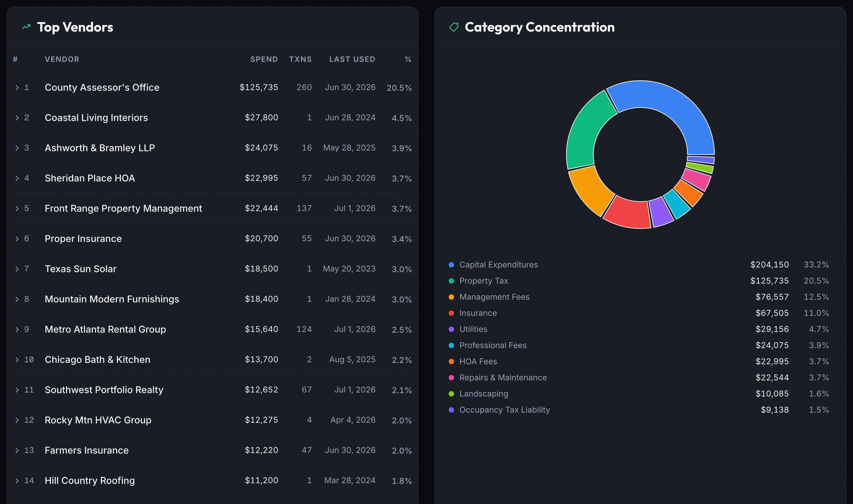Click the # rank column header
The image size is (853, 504).
pyautogui.click(x=15, y=59)
